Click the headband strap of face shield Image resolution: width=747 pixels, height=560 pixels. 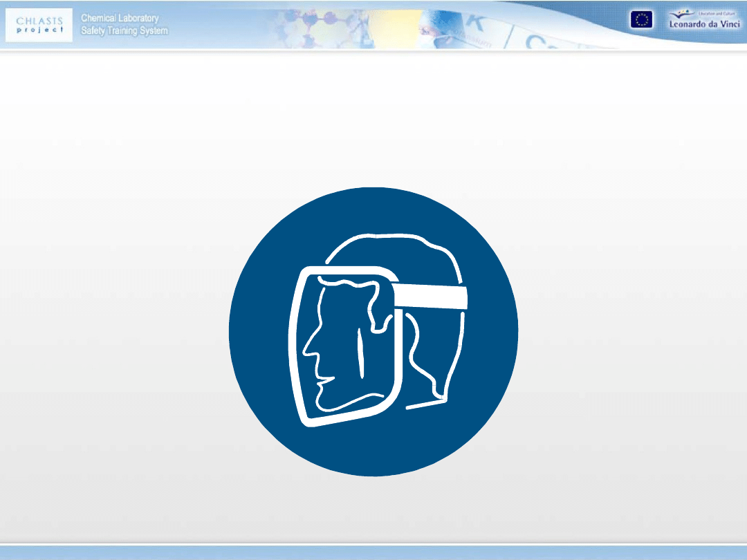(433, 297)
